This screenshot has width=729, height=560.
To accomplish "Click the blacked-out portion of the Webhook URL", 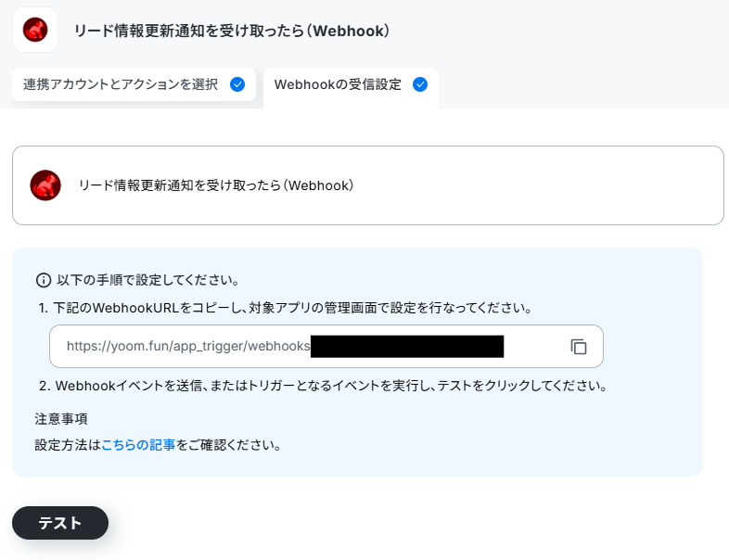I will coord(407,346).
